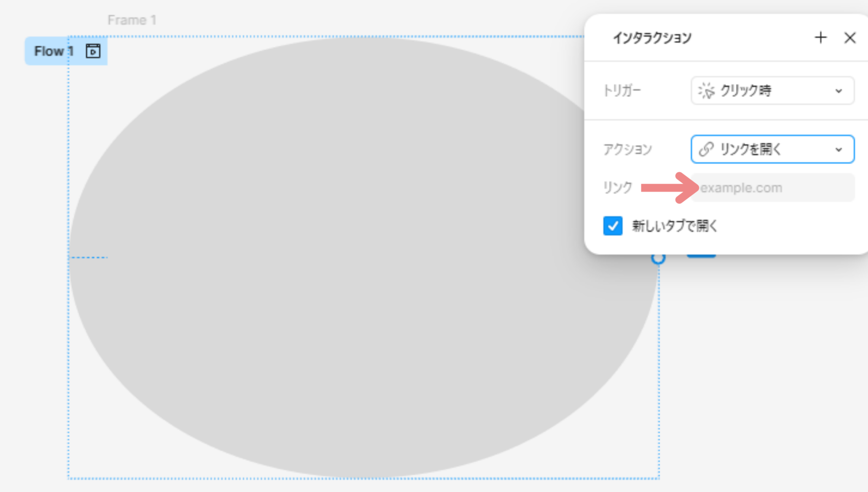Open the トリガー dropdown showing クリック時

[x=773, y=91]
